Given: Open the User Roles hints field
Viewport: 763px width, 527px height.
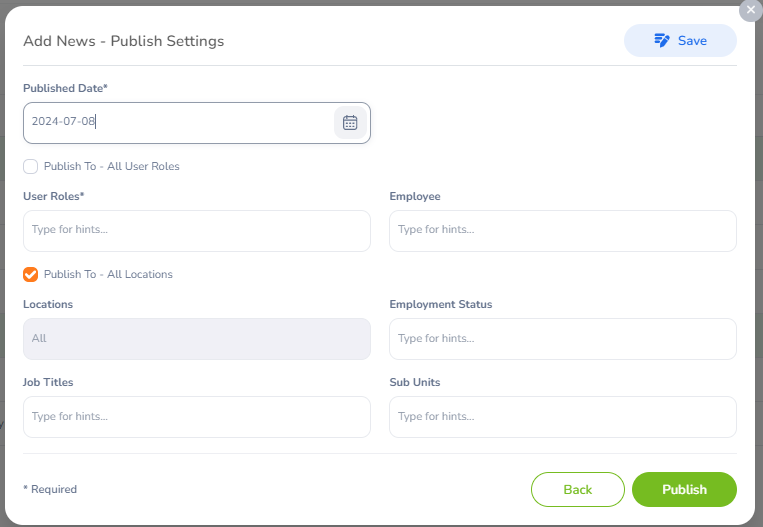Looking at the screenshot, I should pyautogui.click(x=196, y=230).
